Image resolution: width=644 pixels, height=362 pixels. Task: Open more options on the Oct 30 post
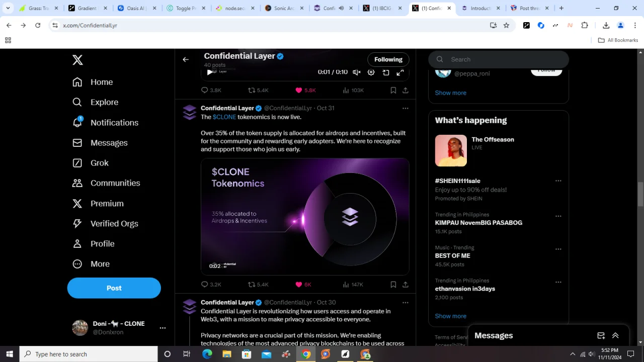click(406, 302)
